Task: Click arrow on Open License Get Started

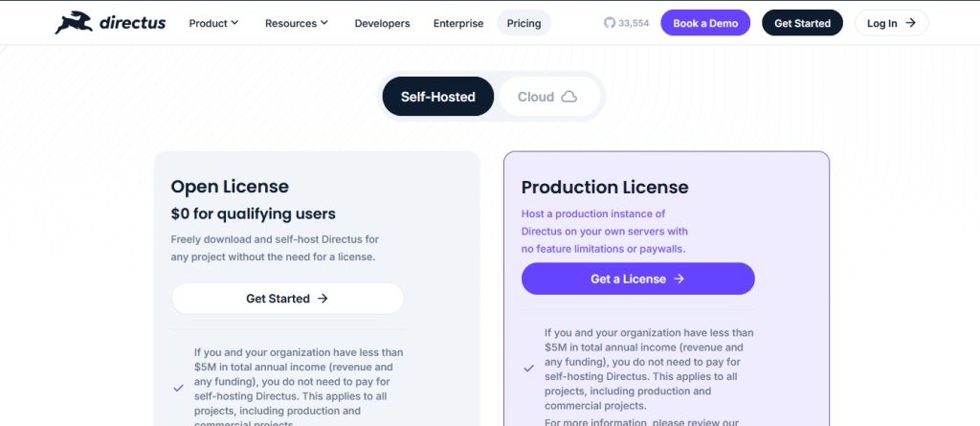Action: 323,299
